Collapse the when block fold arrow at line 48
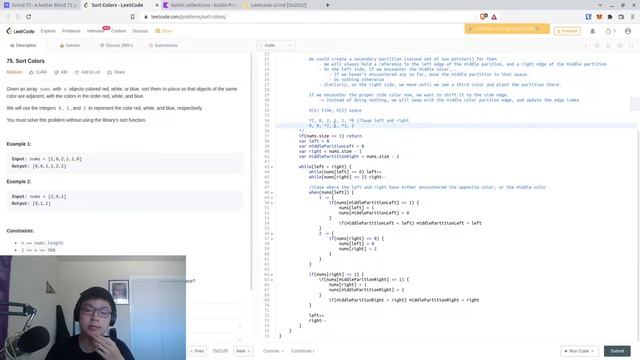This screenshot has width=640, height=360. 272,192
